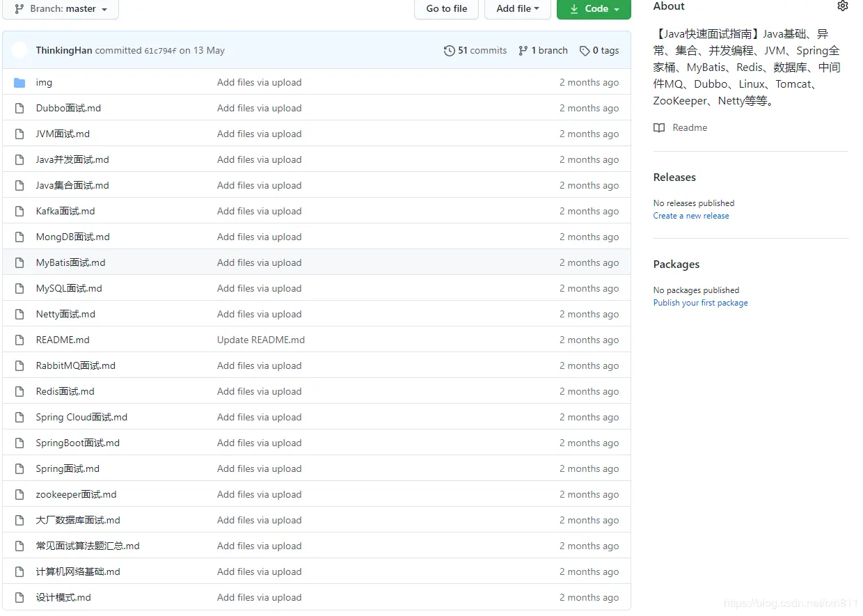863x616 pixels.
Task: Open commit hash 61c794f
Action: coord(160,51)
